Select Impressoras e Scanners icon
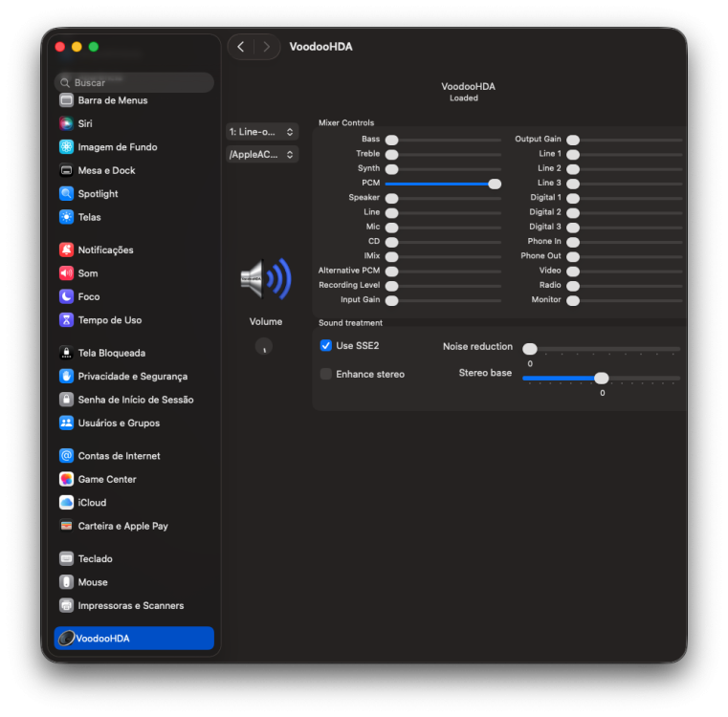The width and height of the screenshot is (728, 717). click(x=66, y=605)
